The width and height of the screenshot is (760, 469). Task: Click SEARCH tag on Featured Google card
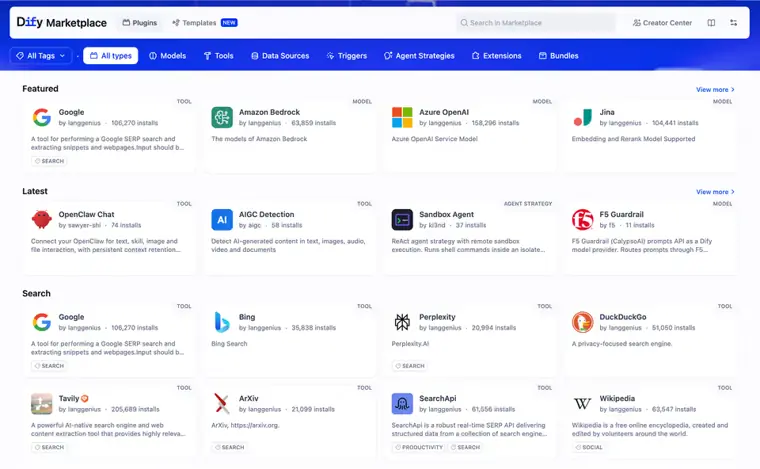pos(49,161)
